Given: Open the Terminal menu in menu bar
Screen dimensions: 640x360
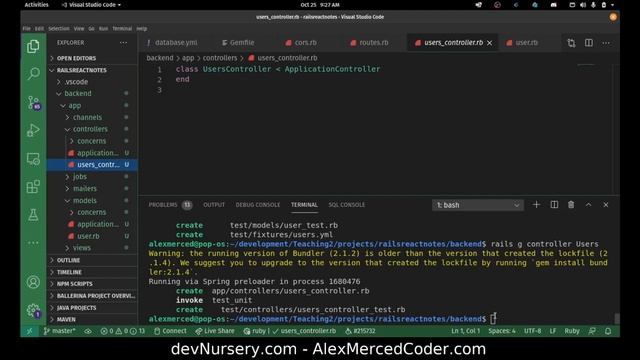Looking at the screenshot, I should tap(122, 29).
